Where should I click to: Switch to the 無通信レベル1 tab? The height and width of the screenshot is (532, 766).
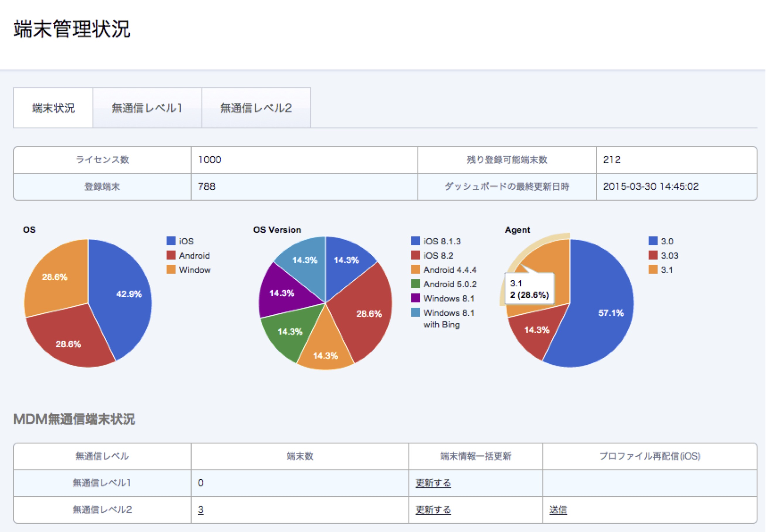coord(147,108)
